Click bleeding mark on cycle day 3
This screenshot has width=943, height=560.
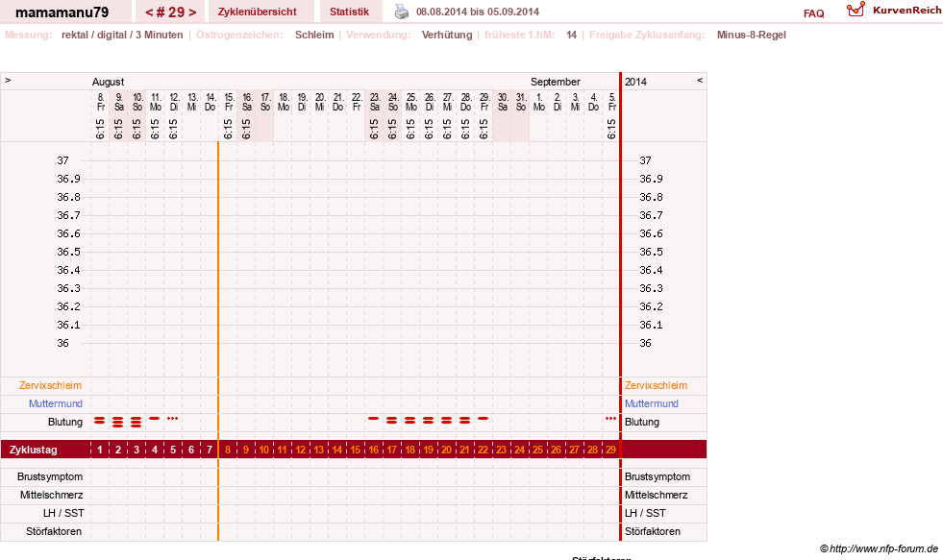pyautogui.click(x=136, y=422)
